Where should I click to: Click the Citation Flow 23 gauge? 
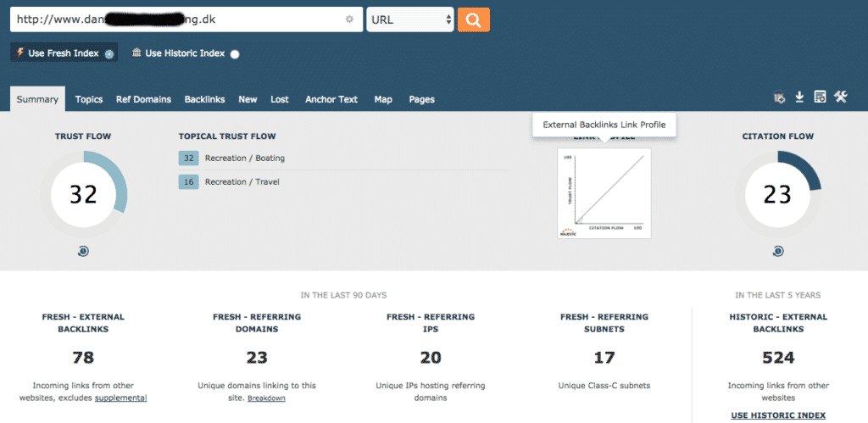778,194
